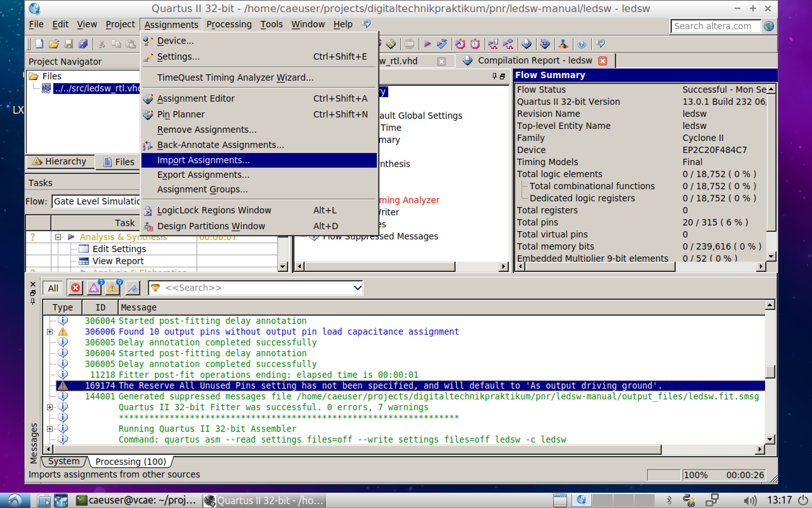The height and width of the screenshot is (508, 812).
Task: Select Import Assignments menu entry
Action: pos(259,160)
